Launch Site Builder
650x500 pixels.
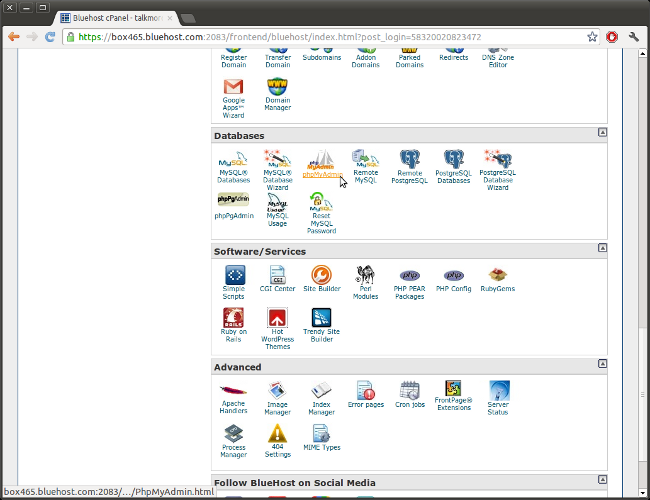(x=322, y=279)
